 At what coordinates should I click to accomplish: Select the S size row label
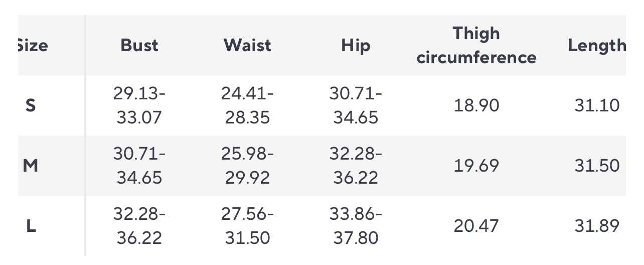(31, 106)
